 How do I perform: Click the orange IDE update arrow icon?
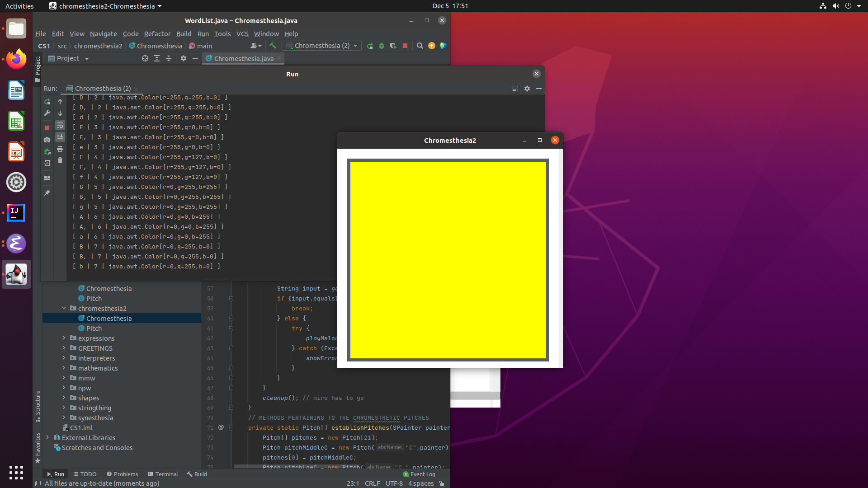432,46
